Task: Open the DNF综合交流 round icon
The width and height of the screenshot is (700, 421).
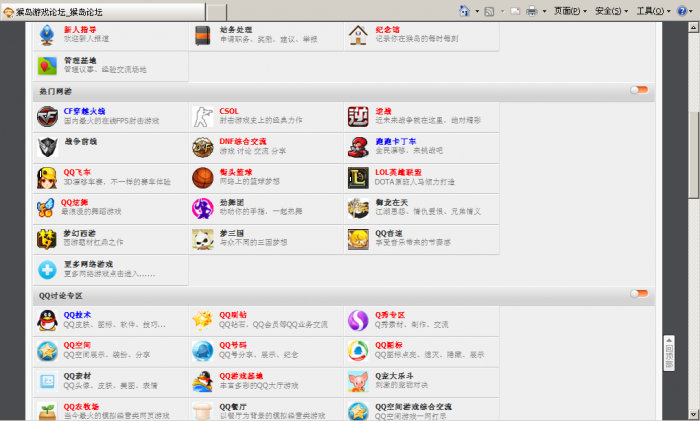Action: (x=203, y=147)
